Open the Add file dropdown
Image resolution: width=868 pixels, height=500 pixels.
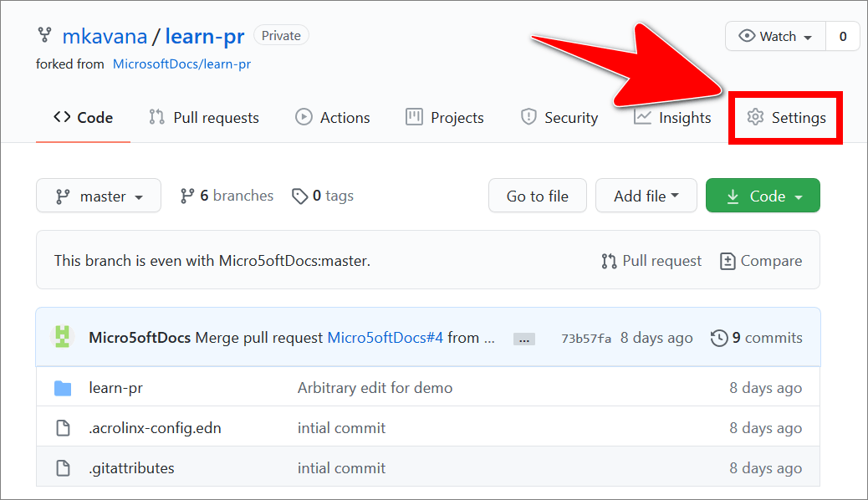pyautogui.click(x=646, y=196)
